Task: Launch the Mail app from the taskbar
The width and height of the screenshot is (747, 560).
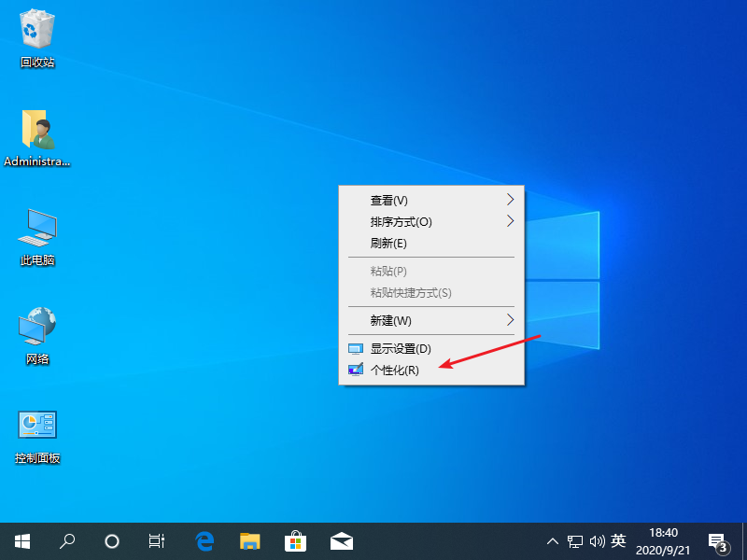Action: pos(342,540)
